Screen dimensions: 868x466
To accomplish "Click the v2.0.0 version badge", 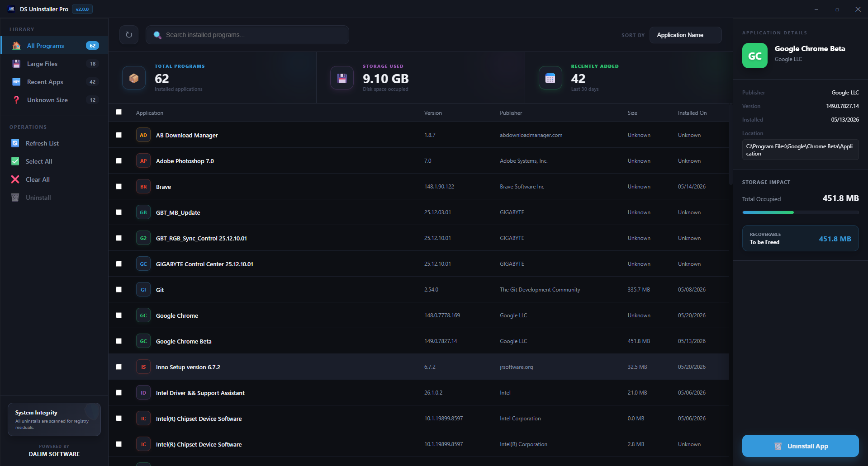I will tap(82, 9).
